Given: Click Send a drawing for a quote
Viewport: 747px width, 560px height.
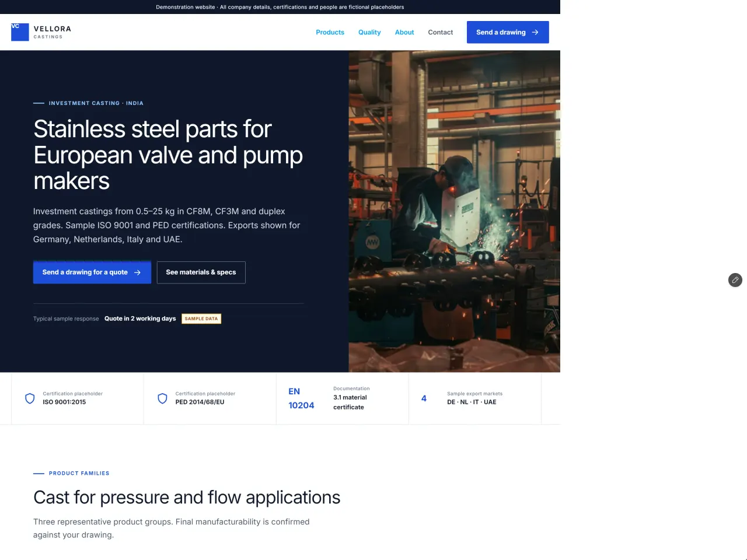Looking at the screenshot, I should [x=92, y=272].
